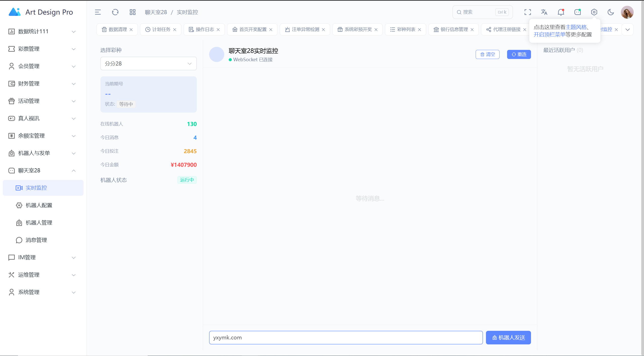The image size is (644, 356).
Task: Open the tab list dropdown chevron
Action: pos(628,29)
